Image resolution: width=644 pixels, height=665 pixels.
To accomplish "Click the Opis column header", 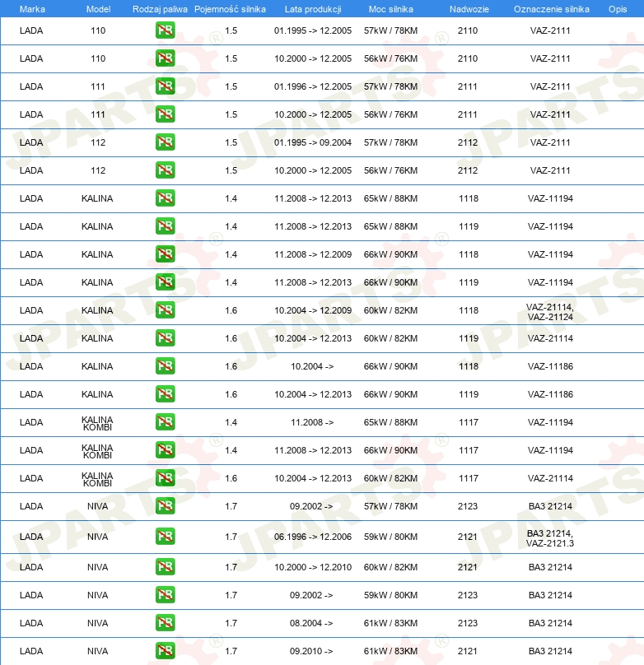I will (x=618, y=9).
